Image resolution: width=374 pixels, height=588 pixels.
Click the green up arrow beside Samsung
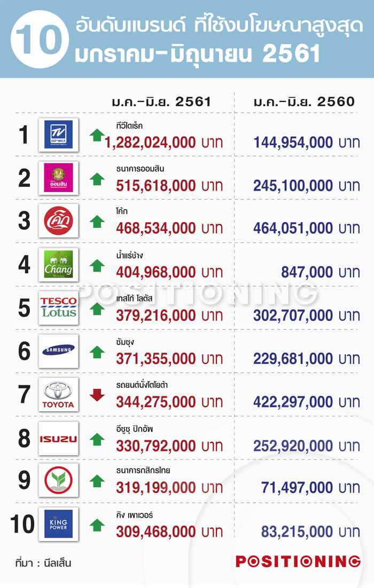97,352
